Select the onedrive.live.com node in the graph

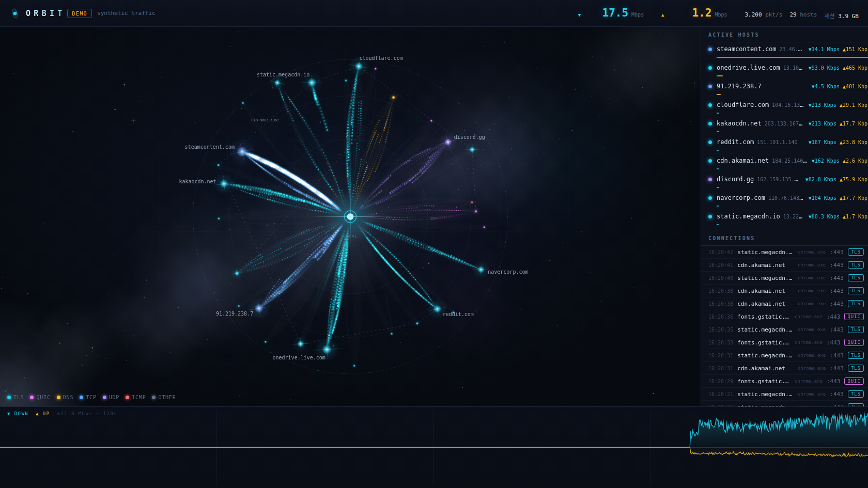(x=327, y=350)
